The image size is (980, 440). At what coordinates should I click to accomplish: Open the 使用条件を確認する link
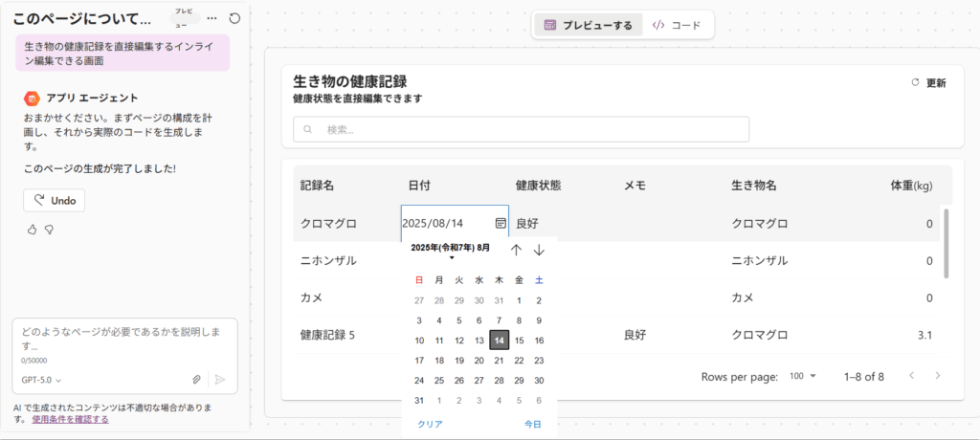click(x=70, y=419)
